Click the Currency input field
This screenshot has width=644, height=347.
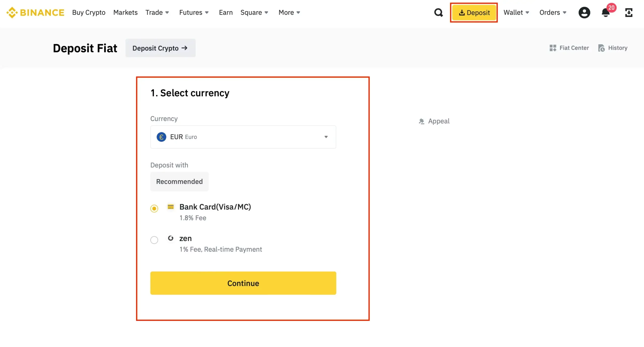point(244,137)
